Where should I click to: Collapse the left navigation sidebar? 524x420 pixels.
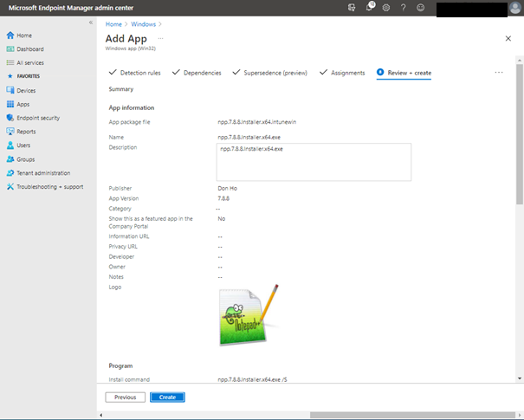tap(91, 23)
